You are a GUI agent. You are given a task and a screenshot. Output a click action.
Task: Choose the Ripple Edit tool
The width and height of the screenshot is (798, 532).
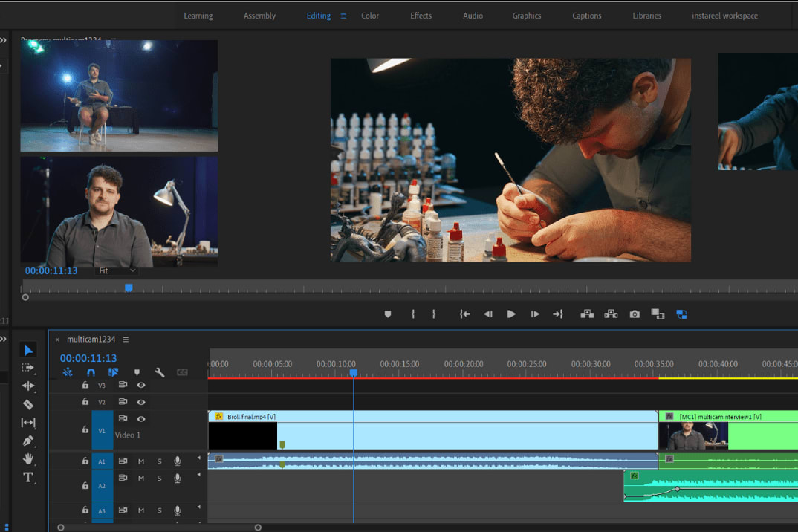28,386
